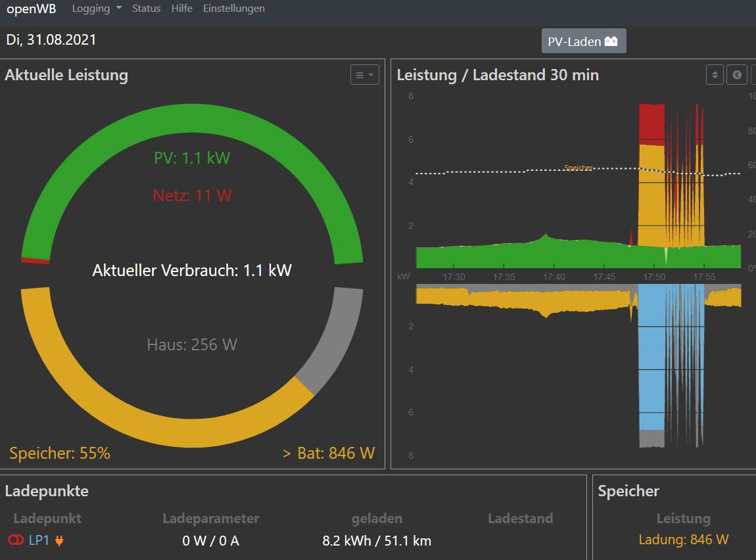
Task: Click the PV-Laden charge mode button
Action: pos(583,41)
